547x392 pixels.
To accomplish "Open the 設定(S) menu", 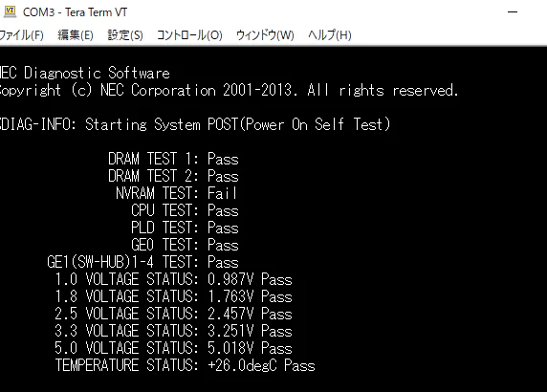I will [x=125, y=34].
